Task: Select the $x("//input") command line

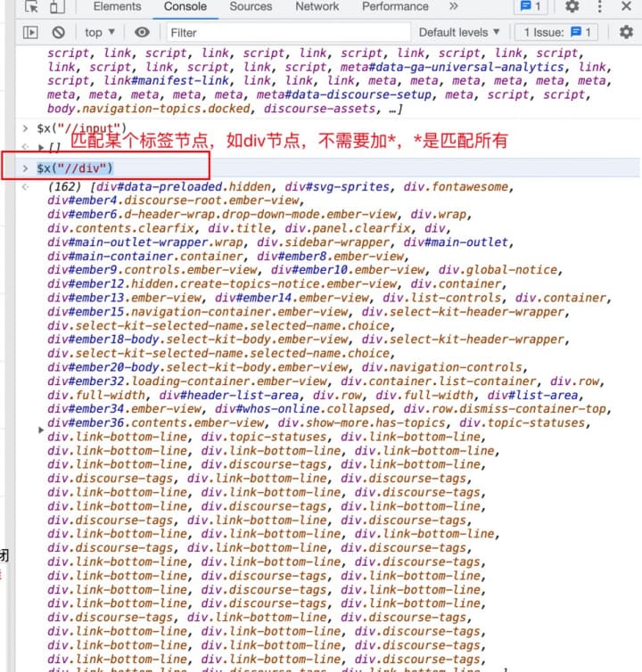Action: pos(81,128)
